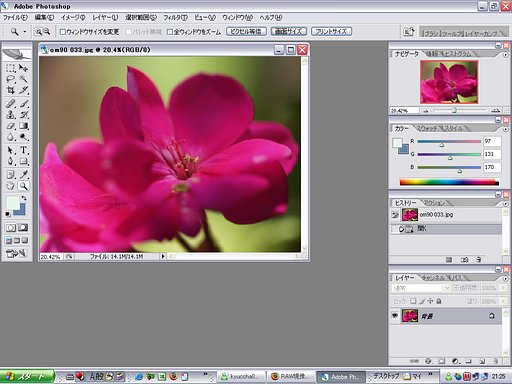Click Layers panel trash icon
The height and width of the screenshot is (384, 512).
tap(495, 361)
